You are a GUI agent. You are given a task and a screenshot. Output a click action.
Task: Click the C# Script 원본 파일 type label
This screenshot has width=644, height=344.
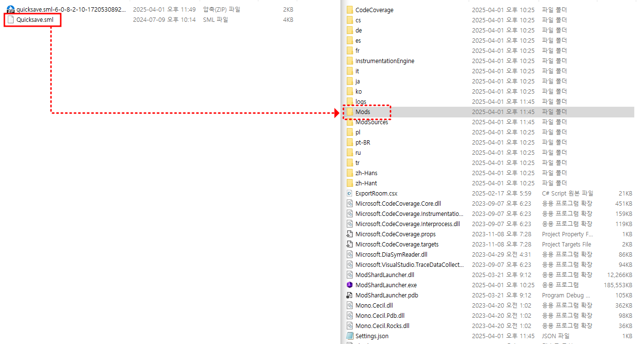click(x=568, y=193)
